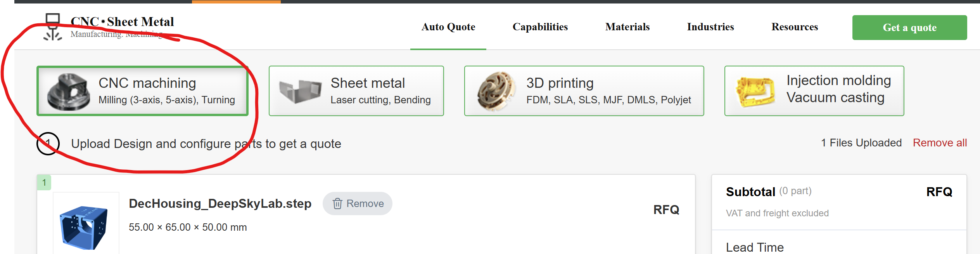Image resolution: width=980 pixels, height=254 pixels.
Task: Choose Injection molding Vacuum casting option
Action: coord(838,89)
